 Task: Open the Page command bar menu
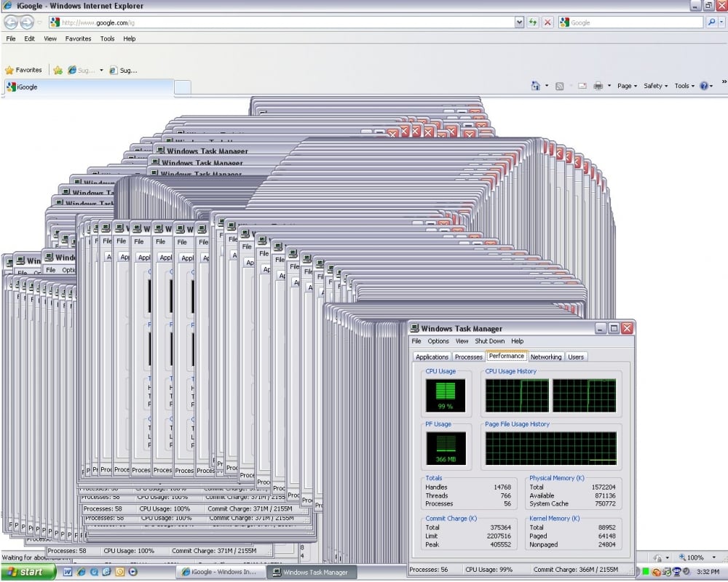pos(627,86)
